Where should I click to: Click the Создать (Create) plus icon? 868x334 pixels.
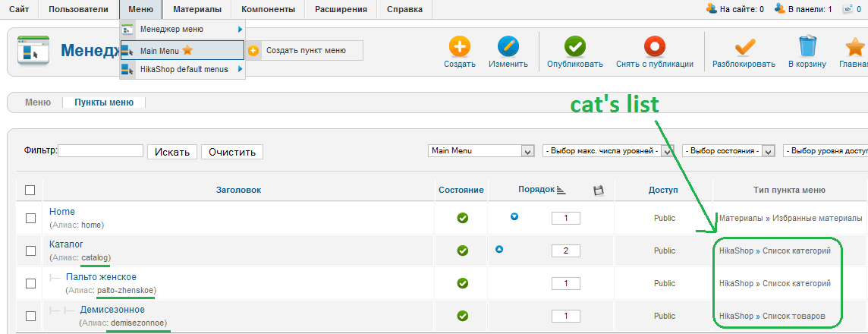pos(460,47)
